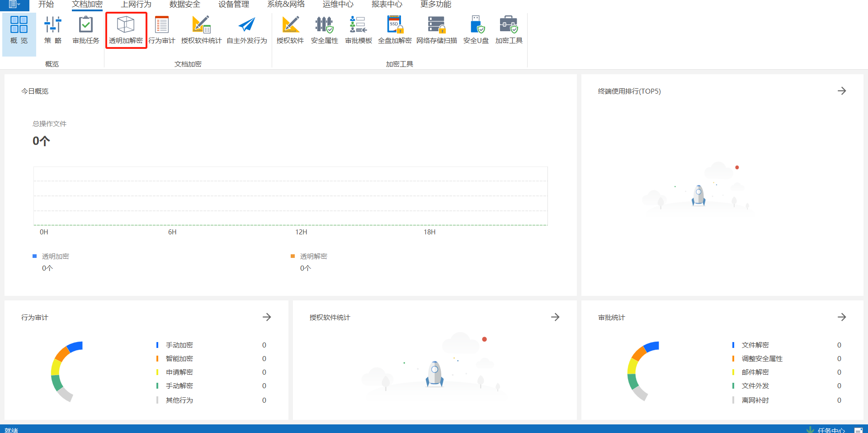
Task: Select the 自主外发行为 paper plane icon
Action: (246, 30)
